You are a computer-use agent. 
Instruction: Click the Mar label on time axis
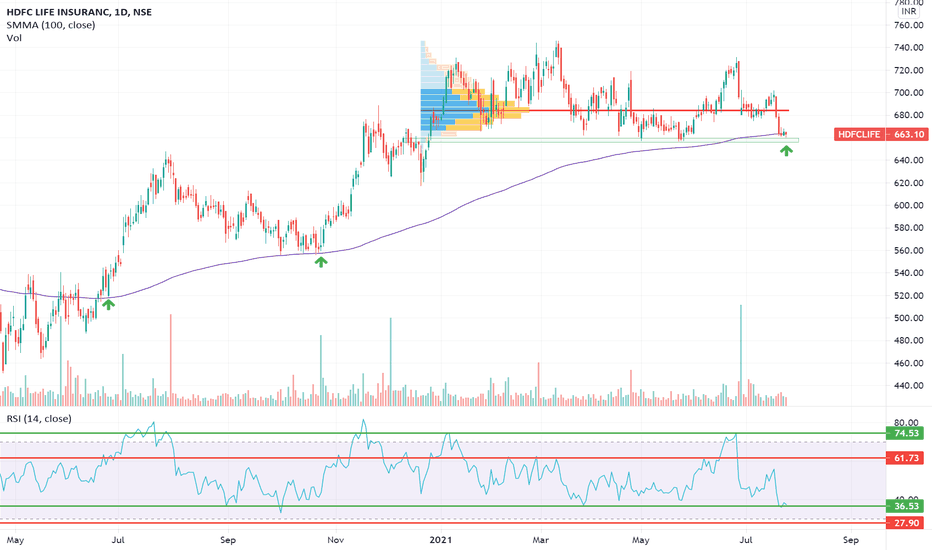click(540, 540)
